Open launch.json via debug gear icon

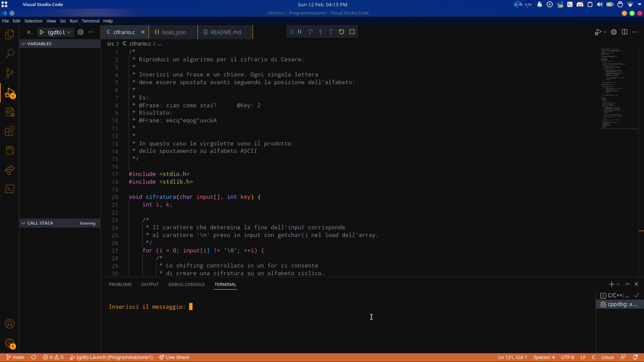point(80,32)
